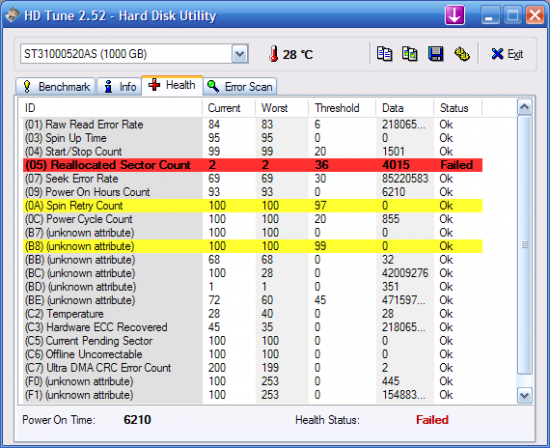
Task: Select the Current Pending Sector row
Action: [x=253, y=341]
